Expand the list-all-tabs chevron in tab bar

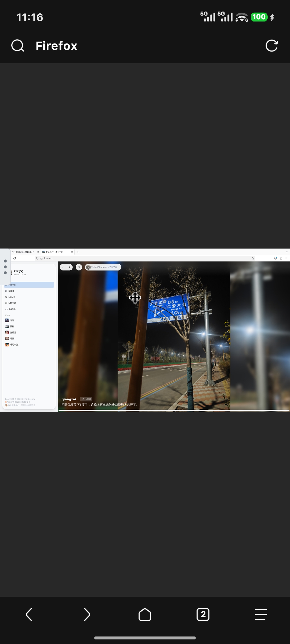click(x=287, y=252)
